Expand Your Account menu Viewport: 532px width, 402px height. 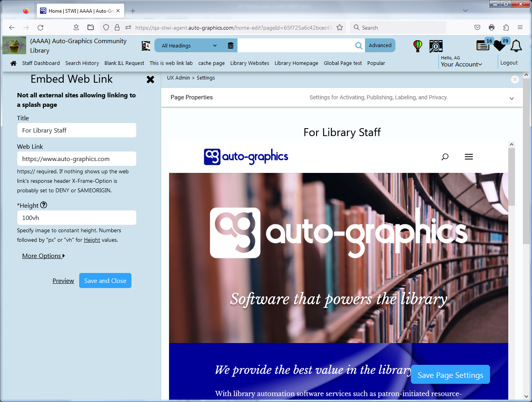[x=462, y=64]
